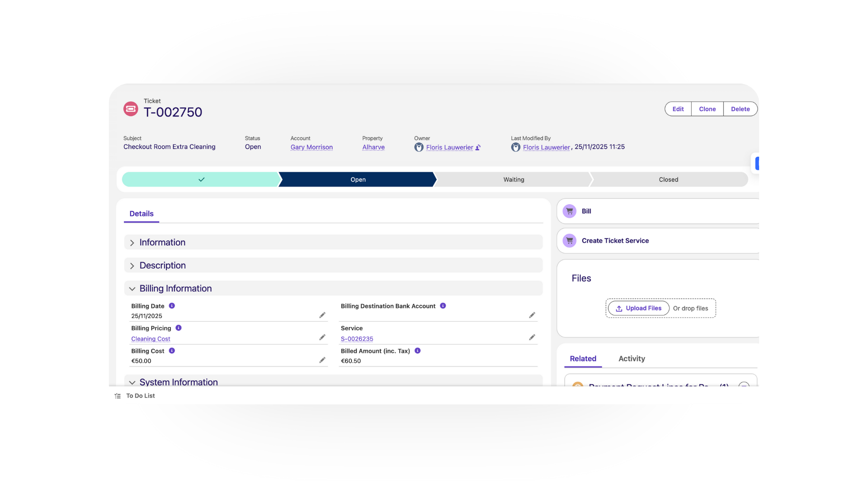The width and height of the screenshot is (868, 488).
Task: Edit Billing Destination Bank Account with its pencil icon
Action: (x=532, y=315)
